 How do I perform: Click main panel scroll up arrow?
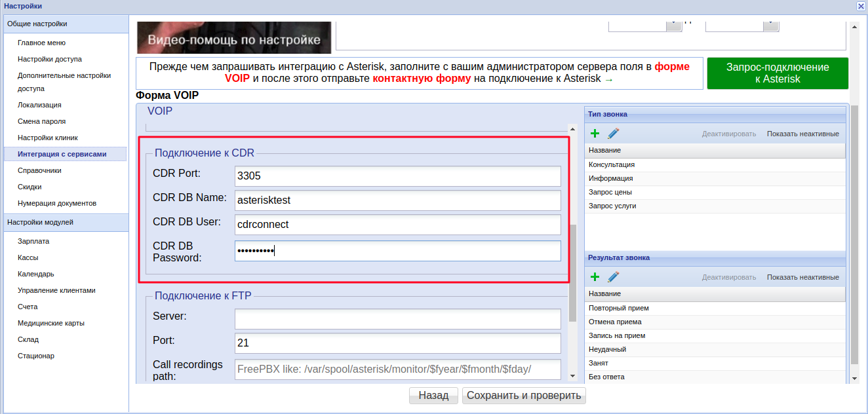tap(854, 26)
